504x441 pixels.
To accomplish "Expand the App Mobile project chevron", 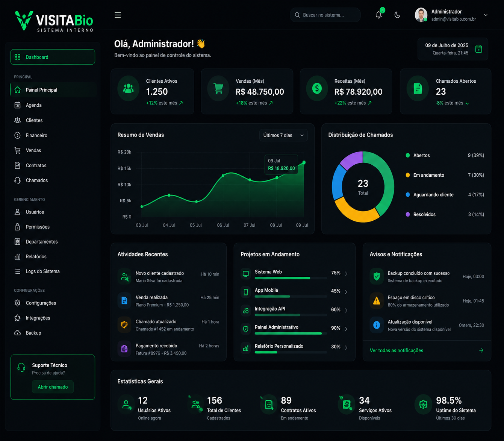I will (x=346, y=292).
